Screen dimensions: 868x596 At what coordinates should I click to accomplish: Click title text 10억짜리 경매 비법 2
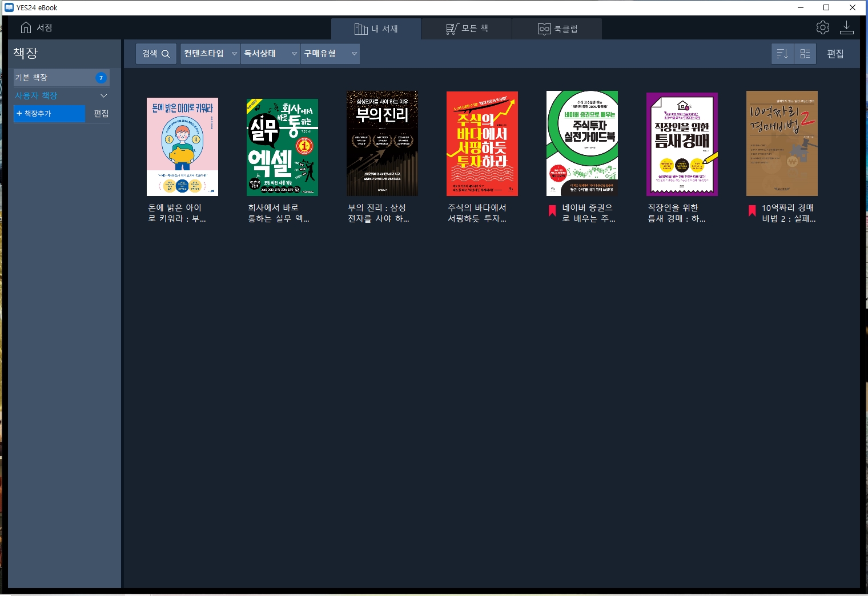789,213
